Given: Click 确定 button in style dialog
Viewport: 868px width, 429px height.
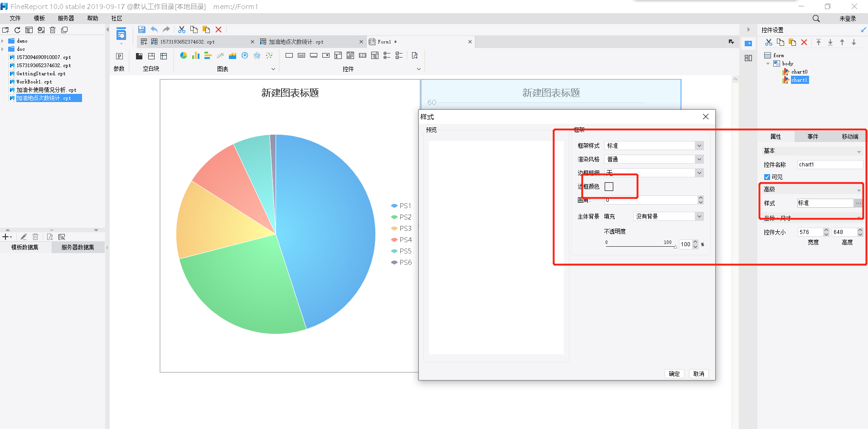Looking at the screenshot, I should [x=674, y=374].
